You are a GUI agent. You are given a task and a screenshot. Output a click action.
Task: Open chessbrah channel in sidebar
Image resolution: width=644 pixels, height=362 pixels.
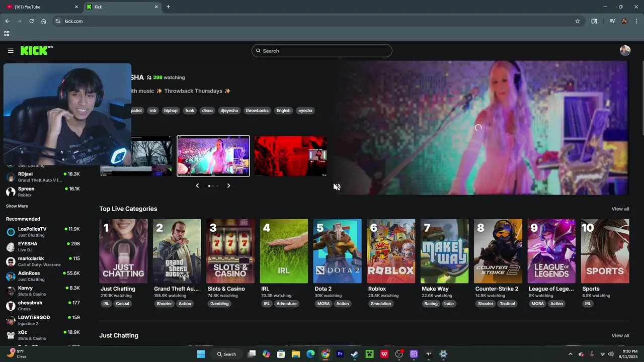point(43,306)
